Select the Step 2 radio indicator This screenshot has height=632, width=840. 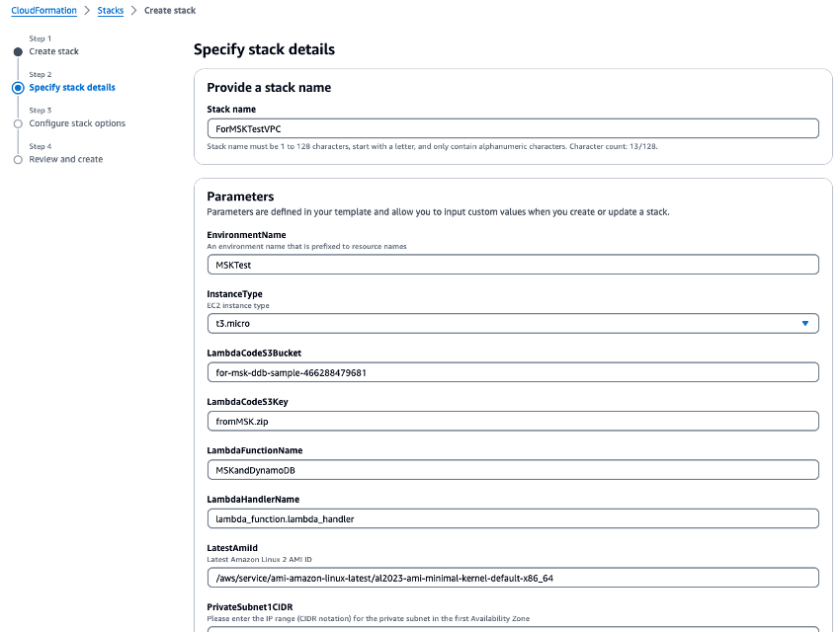[x=17, y=87]
